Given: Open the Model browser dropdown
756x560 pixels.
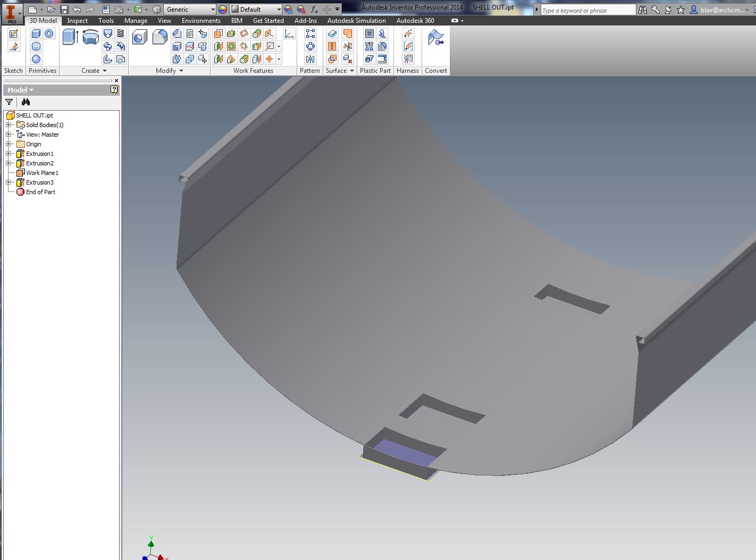Looking at the screenshot, I should 21,90.
